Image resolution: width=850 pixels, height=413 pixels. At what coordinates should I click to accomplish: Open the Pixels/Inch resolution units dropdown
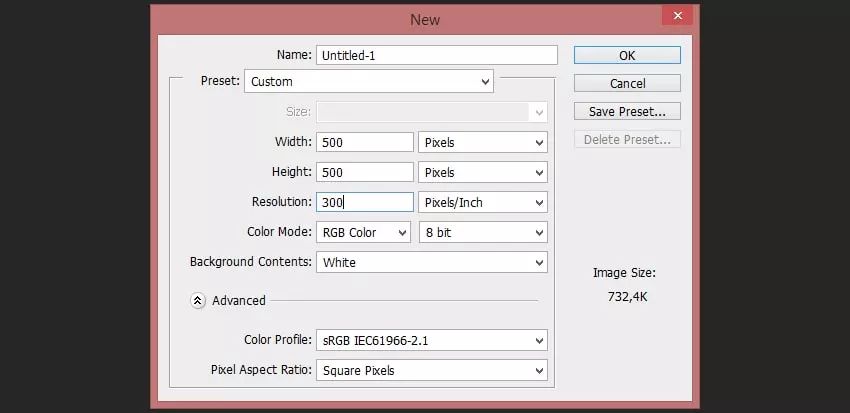pyautogui.click(x=483, y=202)
